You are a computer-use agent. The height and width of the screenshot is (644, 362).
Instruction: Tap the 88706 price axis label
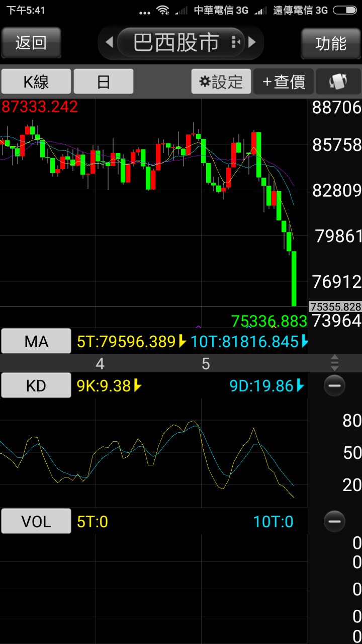point(336,107)
